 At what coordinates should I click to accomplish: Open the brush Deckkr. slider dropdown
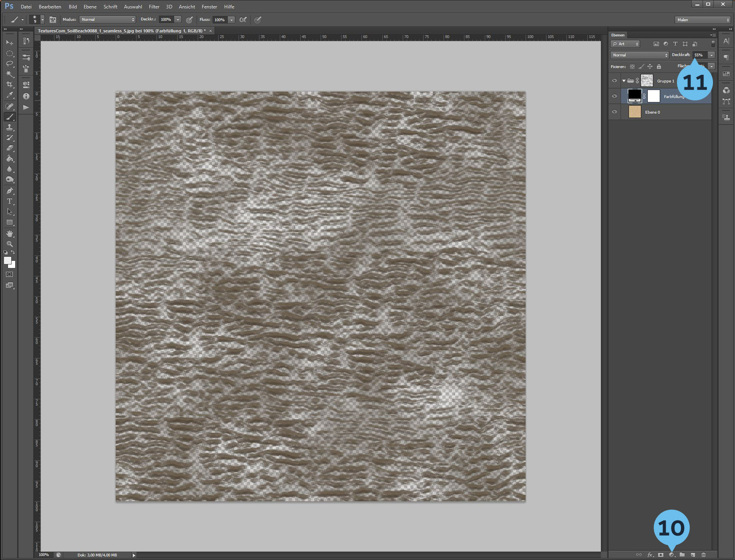(x=178, y=20)
